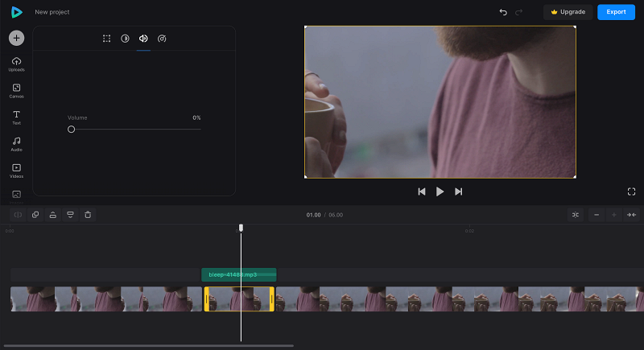The height and width of the screenshot is (350, 644).
Task: Click the playhead marker handle
Action: click(x=241, y=228)
